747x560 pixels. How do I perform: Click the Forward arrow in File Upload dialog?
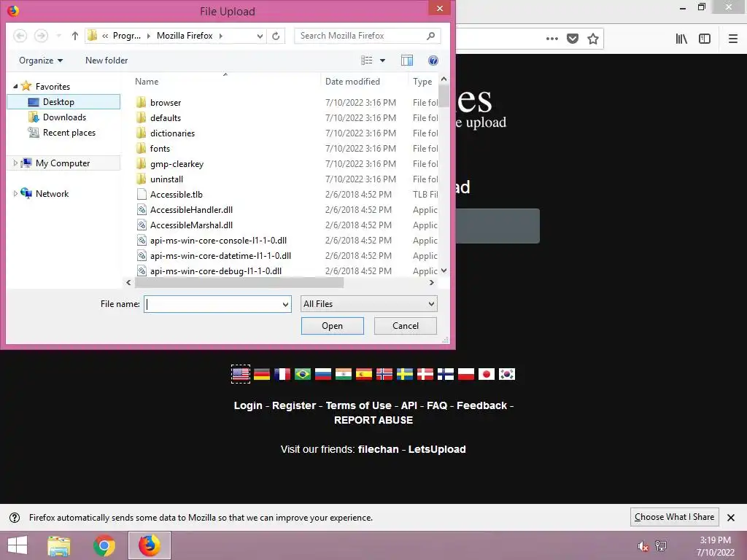42,36
